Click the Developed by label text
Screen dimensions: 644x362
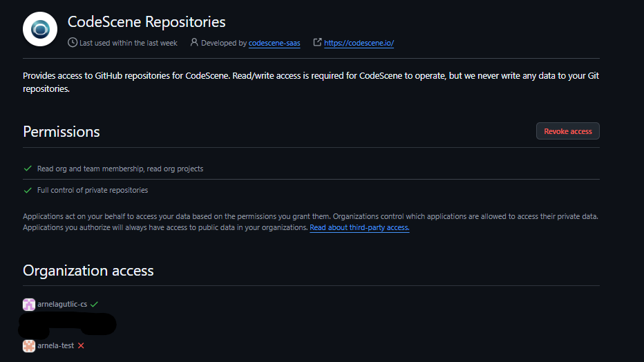[224, 43]
